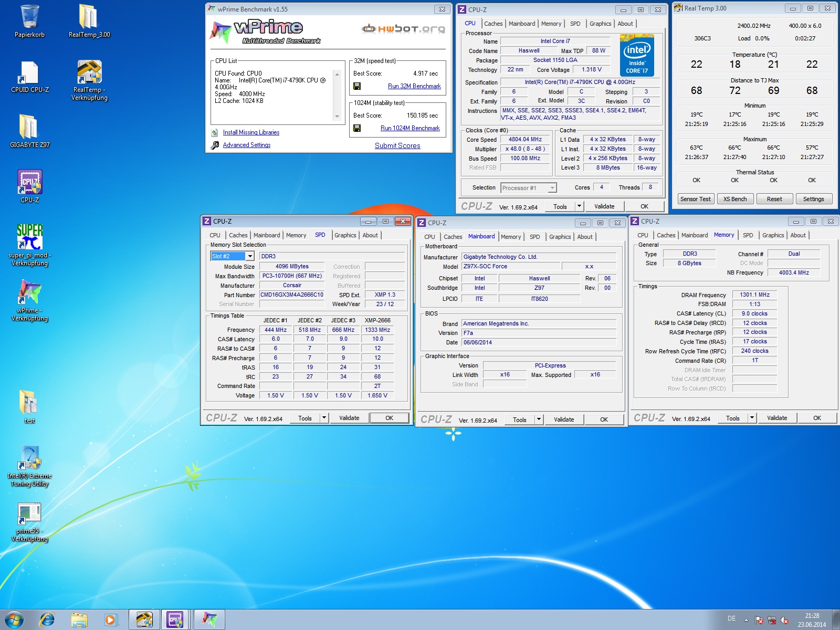Click XS Bench button in Real Temp
The height and width of the screenshot is (630, 840).
pyautogui.click(x=735, y=199)
